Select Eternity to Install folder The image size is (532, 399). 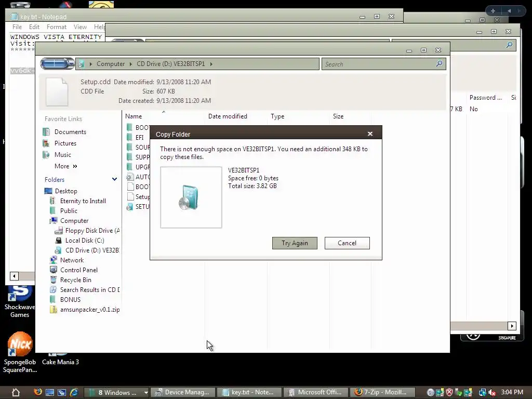tap(83, 201)
